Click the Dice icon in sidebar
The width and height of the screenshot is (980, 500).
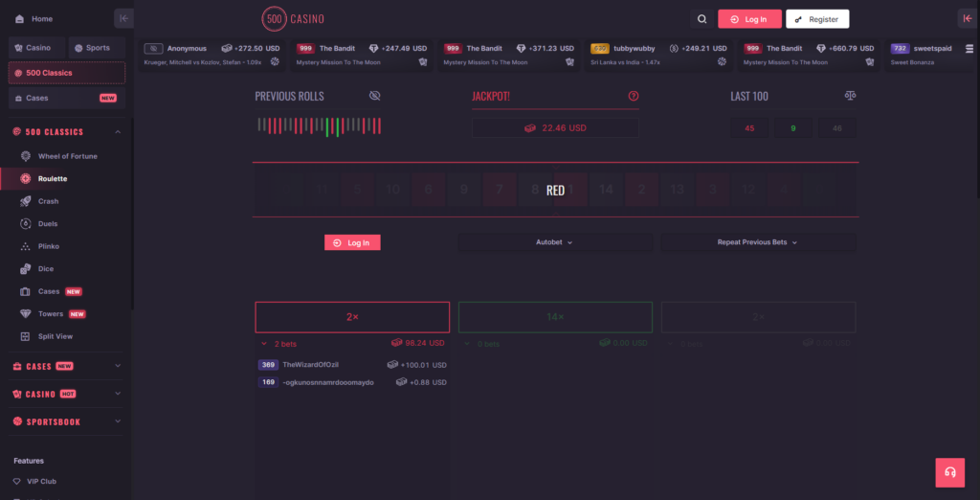(26, 269)
